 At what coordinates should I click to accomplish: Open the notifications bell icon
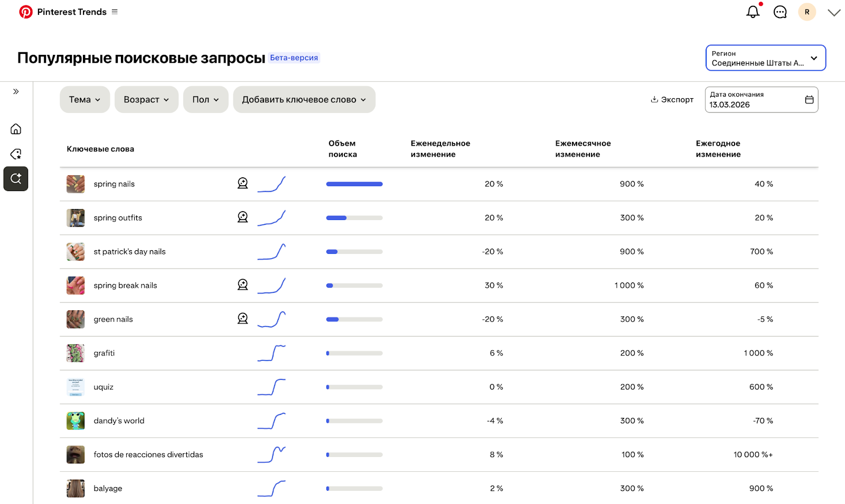[x=753, y=12]
